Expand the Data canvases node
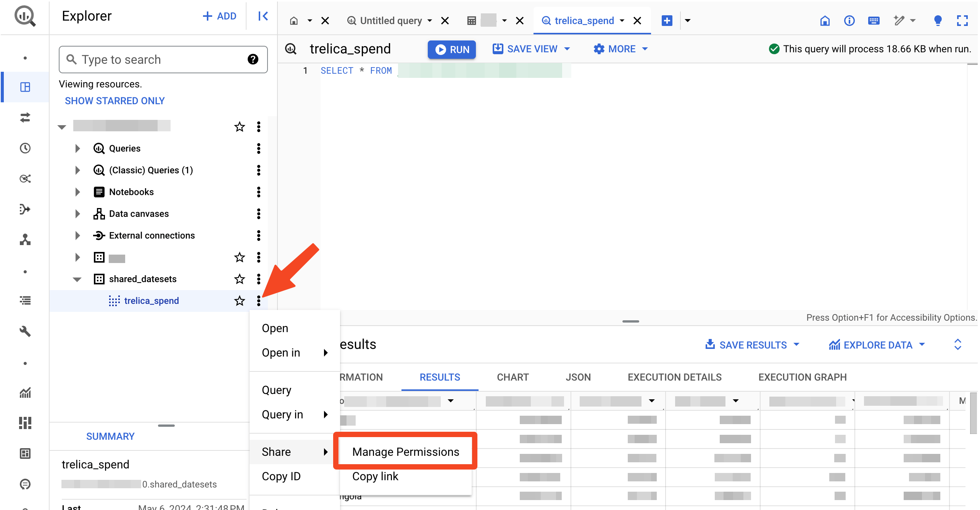This screenshot has height=510, width=980. [77, 214]
